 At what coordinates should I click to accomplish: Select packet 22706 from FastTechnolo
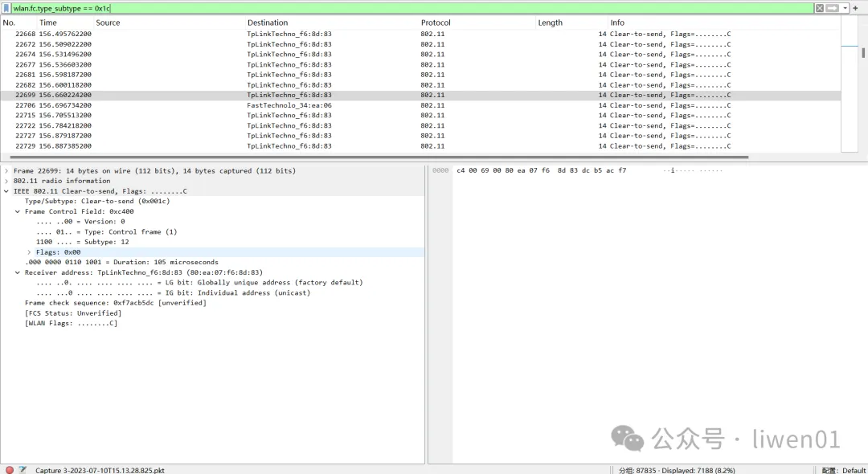coord(289,105)
